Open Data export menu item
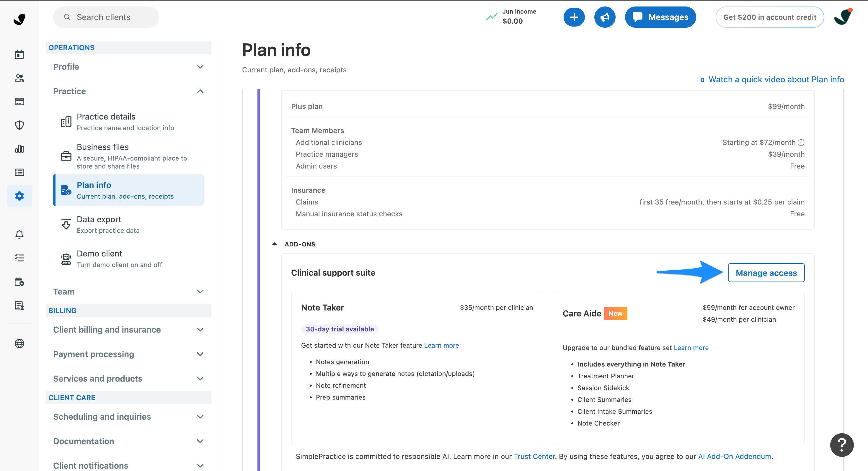Screen dimensions: 868x471 (128, 224)
